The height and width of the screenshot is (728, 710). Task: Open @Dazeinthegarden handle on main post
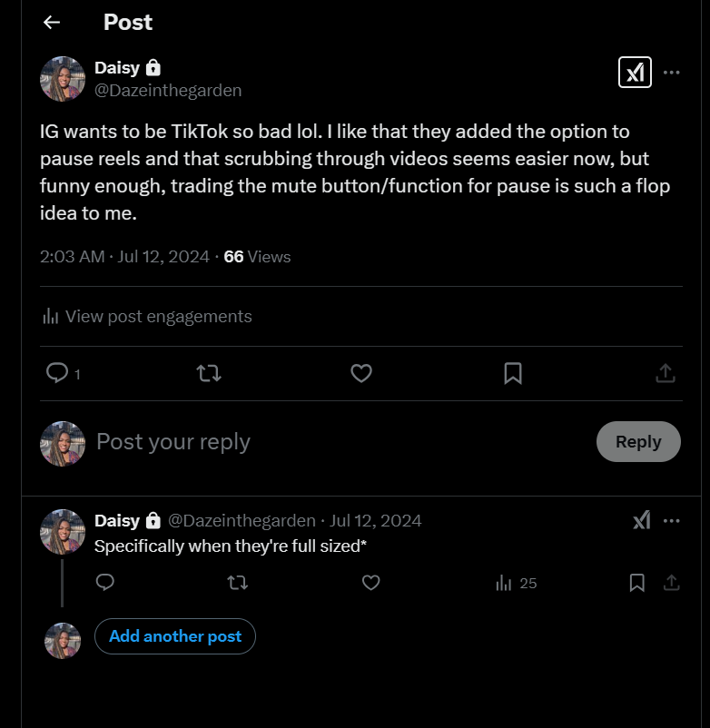tap(168, 90)
